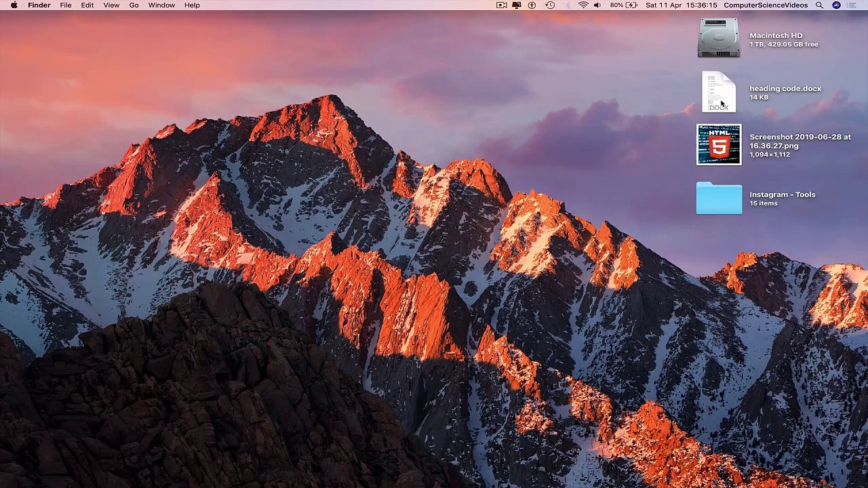Open the Wi-Fi status menu
This screenshot has height=488, width=868.
click(x=583, y=5)
